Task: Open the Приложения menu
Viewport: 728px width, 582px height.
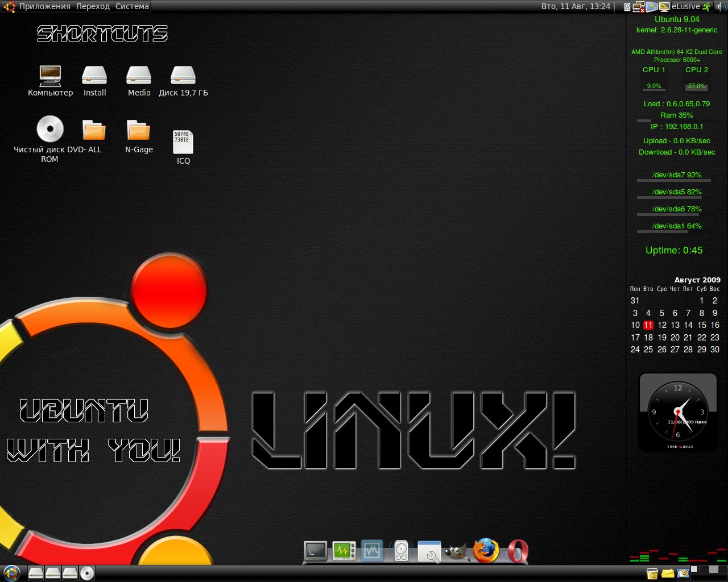Action: 45,6
